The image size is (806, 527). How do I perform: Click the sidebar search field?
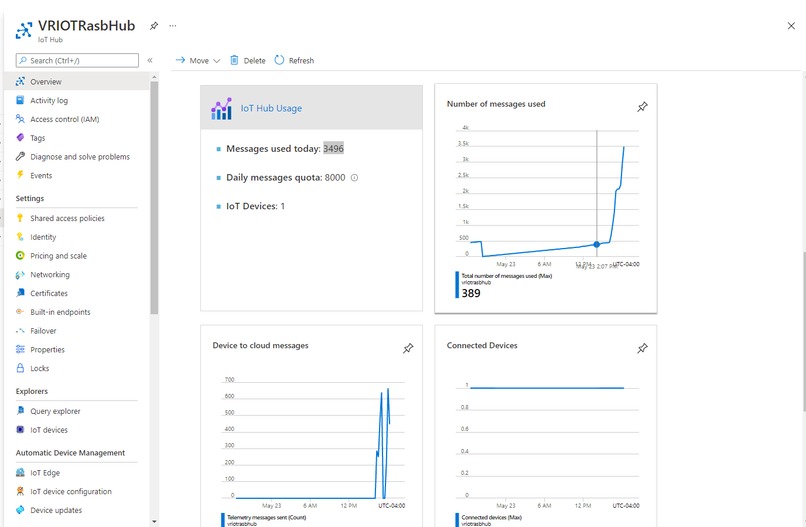tap(77, 60)
